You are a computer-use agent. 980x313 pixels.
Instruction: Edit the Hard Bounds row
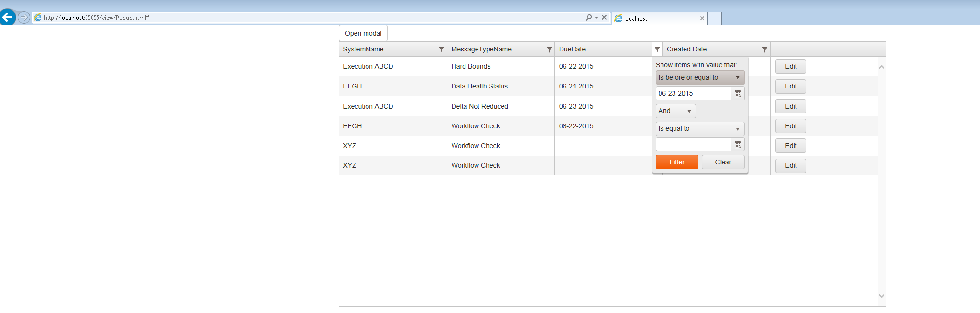coord(791,67)
